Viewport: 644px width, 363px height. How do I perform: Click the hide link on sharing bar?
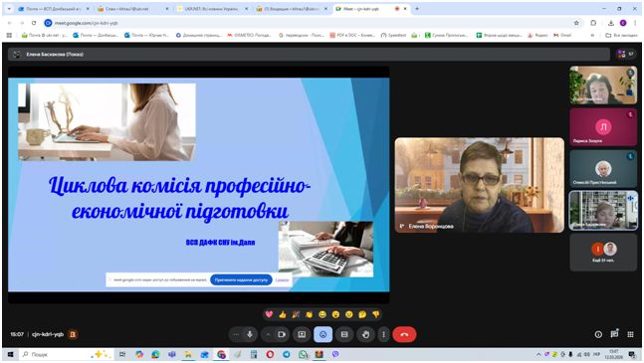282,280
